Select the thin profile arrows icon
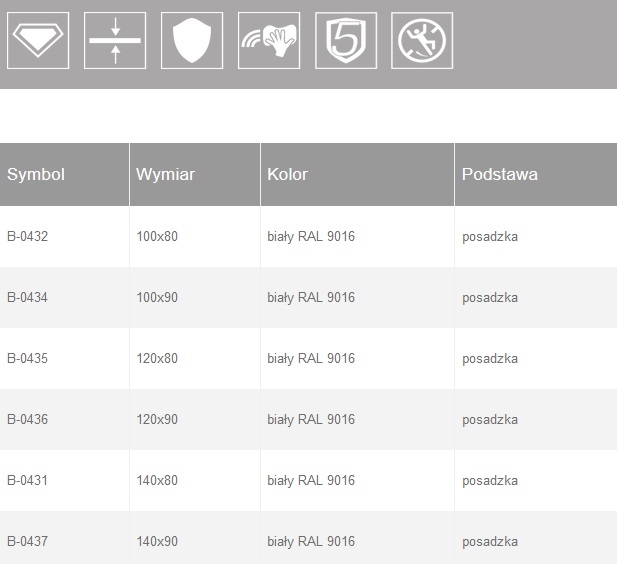 [115, 41]
